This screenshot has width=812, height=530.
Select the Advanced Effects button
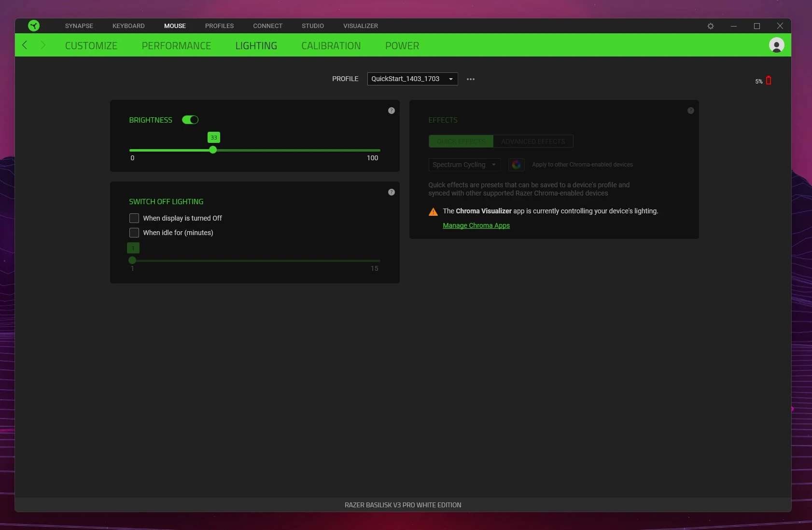533,141
